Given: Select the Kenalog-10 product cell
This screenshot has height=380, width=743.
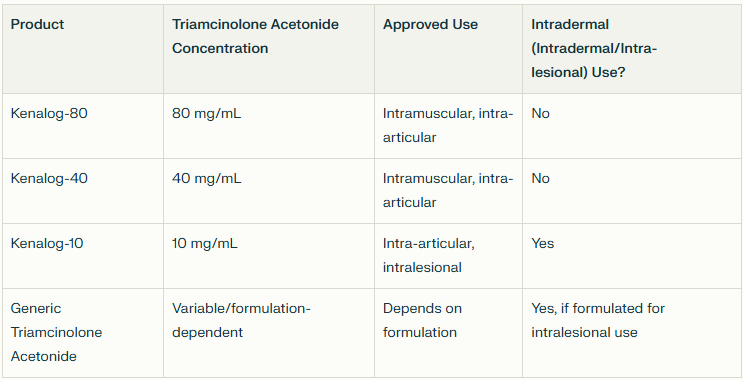Looking at the screenshot, I should point(83,256).
